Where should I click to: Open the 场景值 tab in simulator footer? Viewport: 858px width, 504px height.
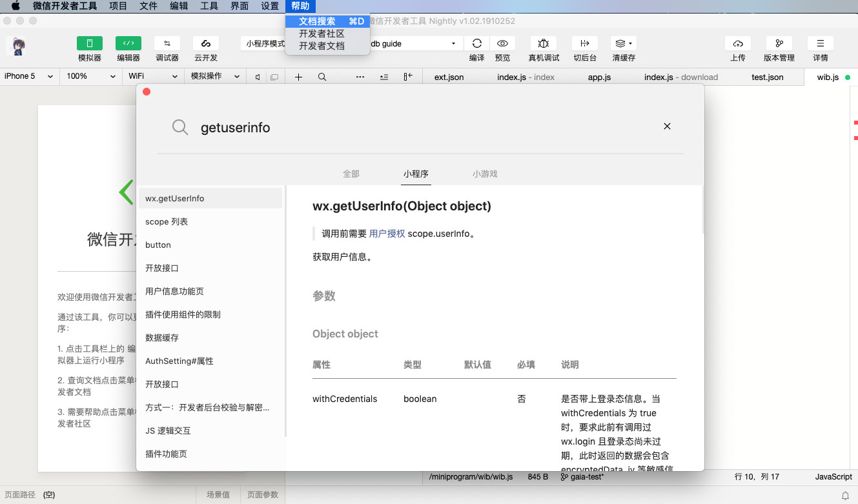coord(218,495)
